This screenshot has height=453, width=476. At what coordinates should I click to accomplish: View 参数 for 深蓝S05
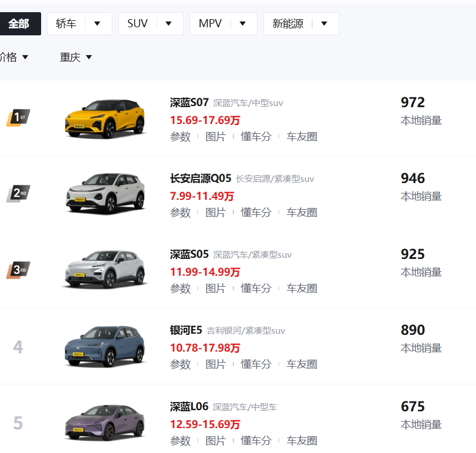(x=180, y=288)
